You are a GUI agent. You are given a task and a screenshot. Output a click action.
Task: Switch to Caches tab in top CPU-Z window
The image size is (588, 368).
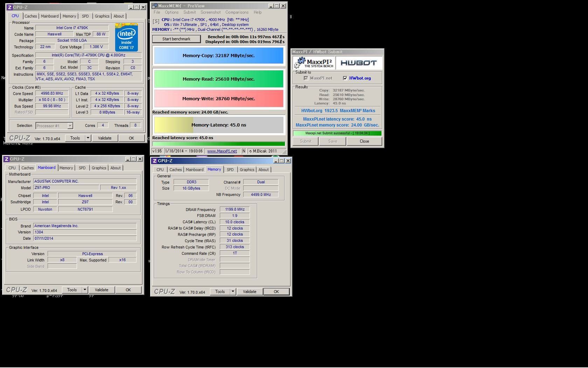30,16
